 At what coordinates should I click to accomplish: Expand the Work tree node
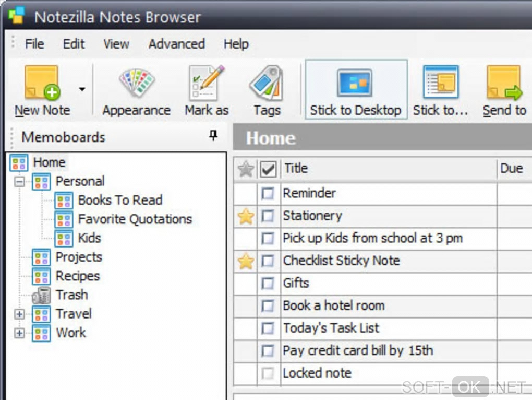(19, 334)
